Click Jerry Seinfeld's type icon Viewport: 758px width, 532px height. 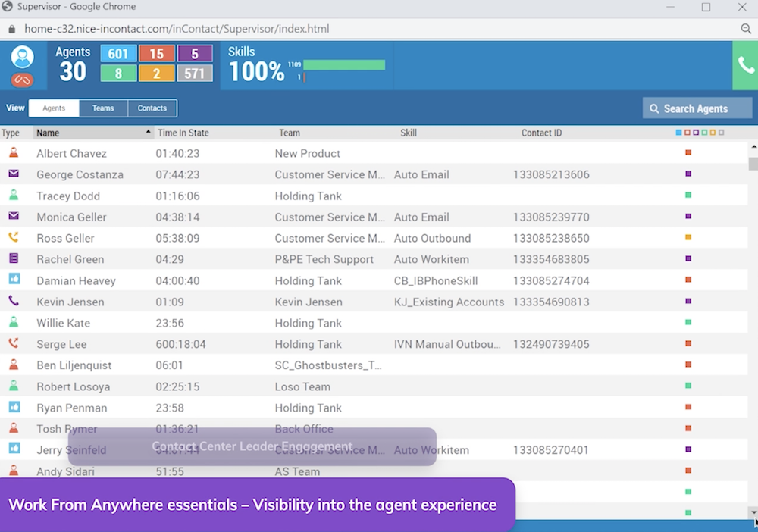point(14,449)
